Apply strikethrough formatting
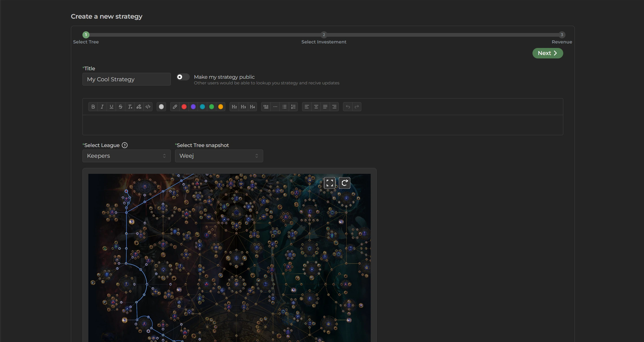The width and height of the screenshot is (644, 342). tap(121, 107)
